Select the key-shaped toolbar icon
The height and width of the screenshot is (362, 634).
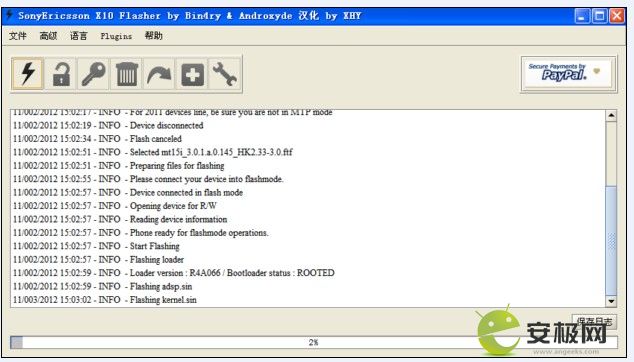tap(93, 74)
